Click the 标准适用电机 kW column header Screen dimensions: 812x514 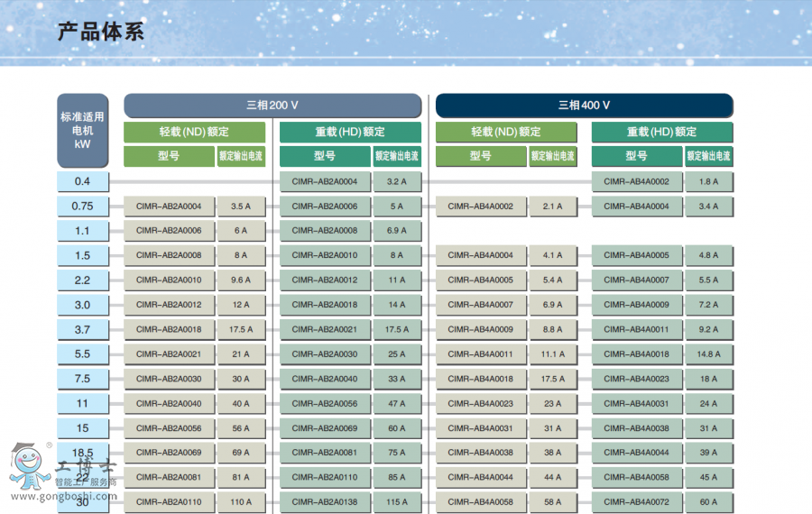[82, 131]
